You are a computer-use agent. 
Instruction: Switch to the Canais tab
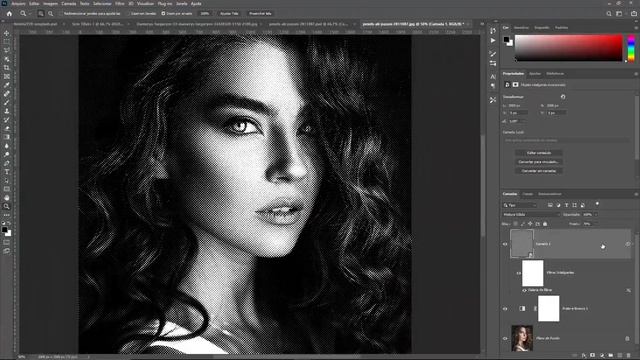pyautogui.click(x=528, y=194)
